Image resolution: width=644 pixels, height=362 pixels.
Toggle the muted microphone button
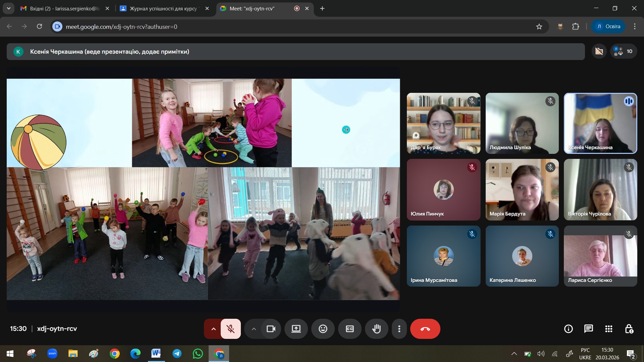coord(230,329)
